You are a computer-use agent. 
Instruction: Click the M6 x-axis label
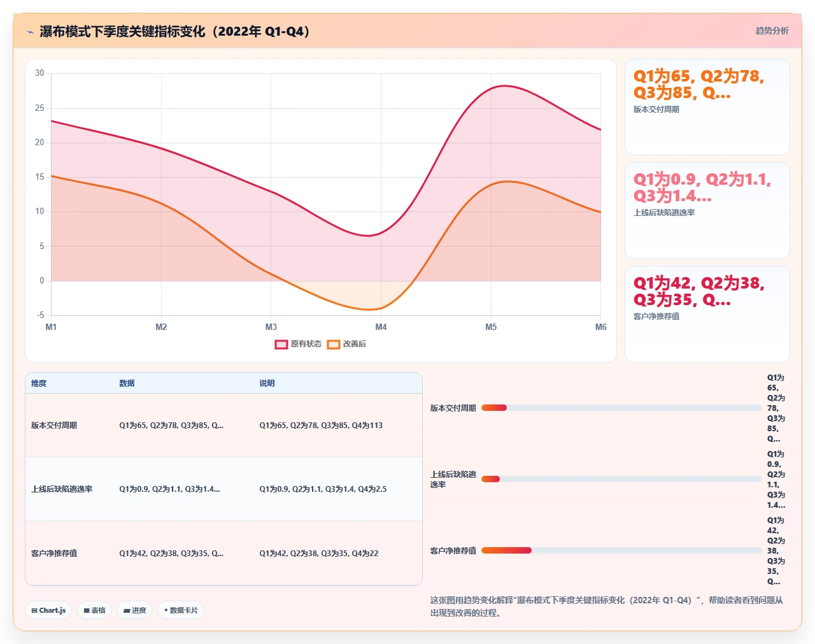[600, 327]
